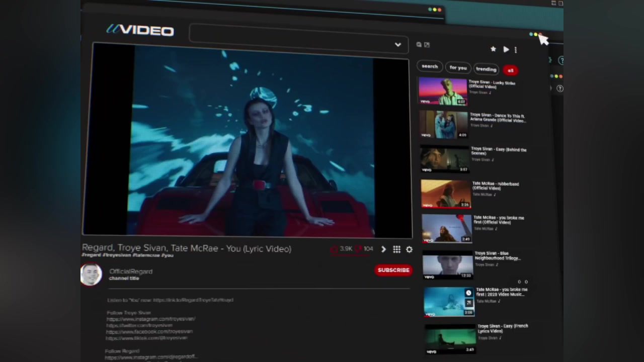Open the twitter.com/troyesivan link

coord(139,325)
